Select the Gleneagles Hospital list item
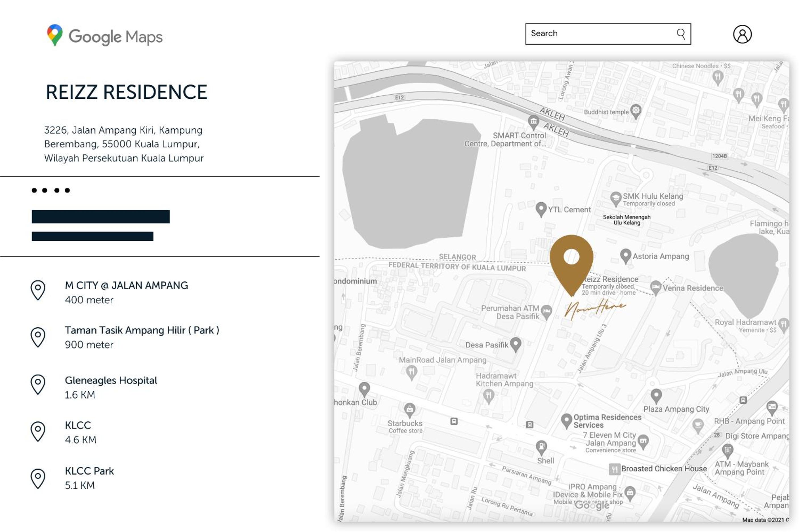799x532 pixels. pos(111,387)
